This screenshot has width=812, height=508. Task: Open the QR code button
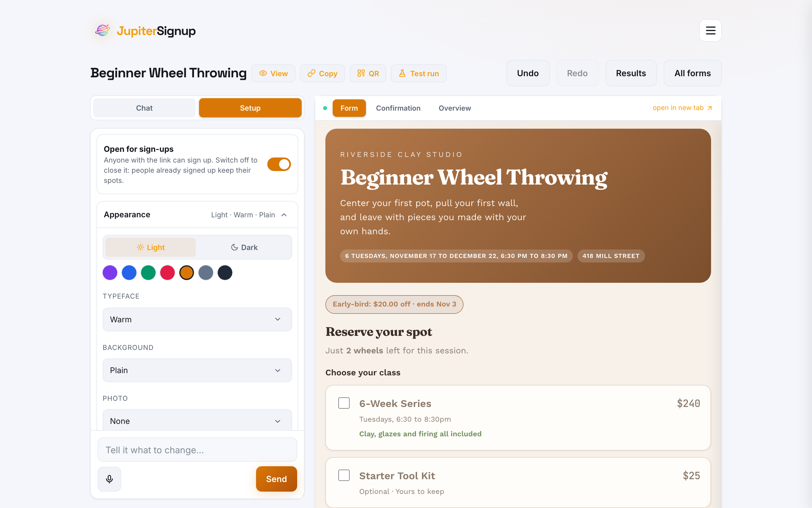368,73
